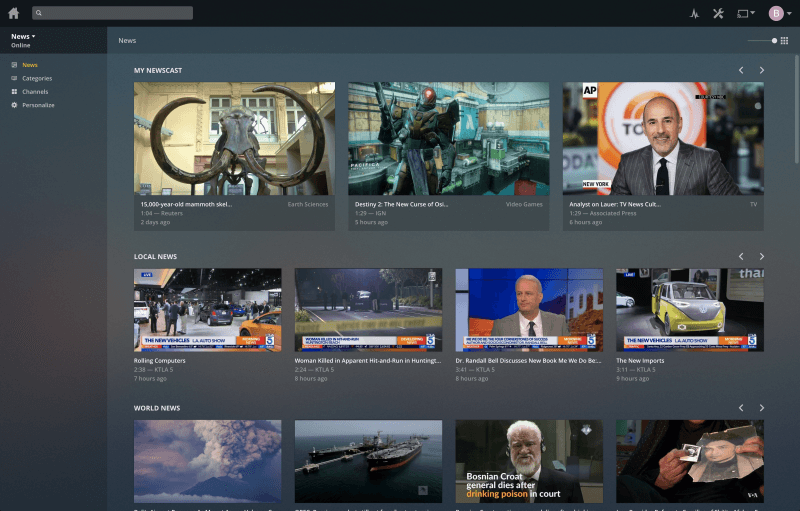Open the user account avatar menu
Screen dimensions: 800x511
pos(778,13)
